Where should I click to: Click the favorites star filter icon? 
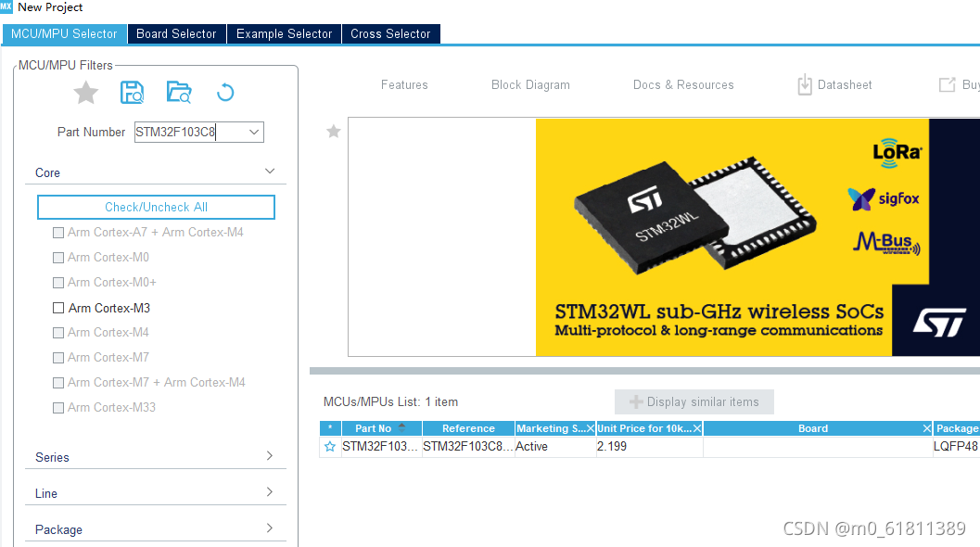point(85,93)
